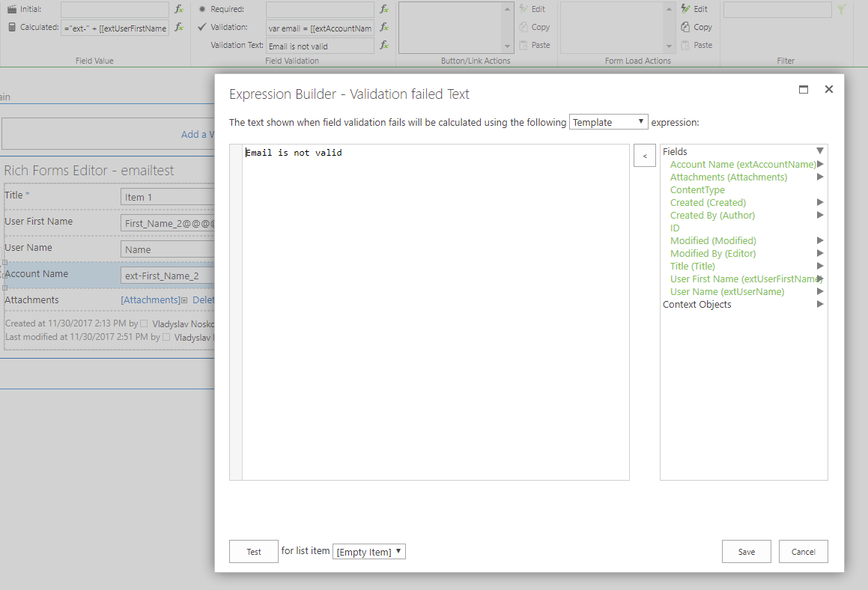This screenshot has width=868, height=590.
Task: Maximize the Expression Builder dialog
Action: point(804,89)
